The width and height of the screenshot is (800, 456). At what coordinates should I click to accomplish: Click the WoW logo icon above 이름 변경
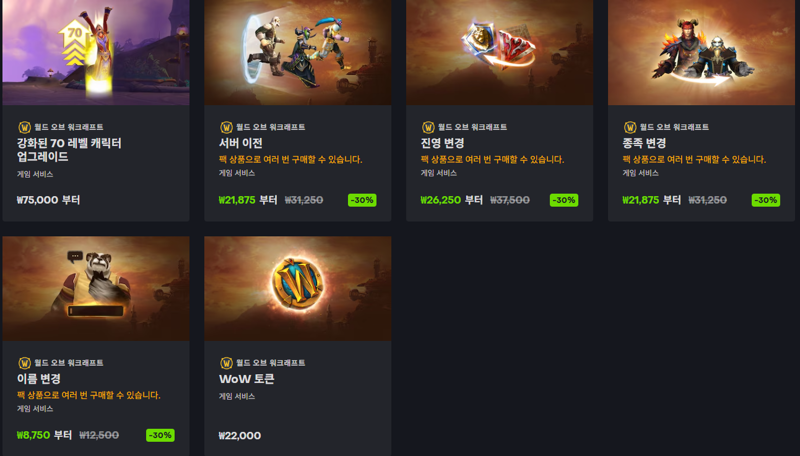(x=24, y=363)
